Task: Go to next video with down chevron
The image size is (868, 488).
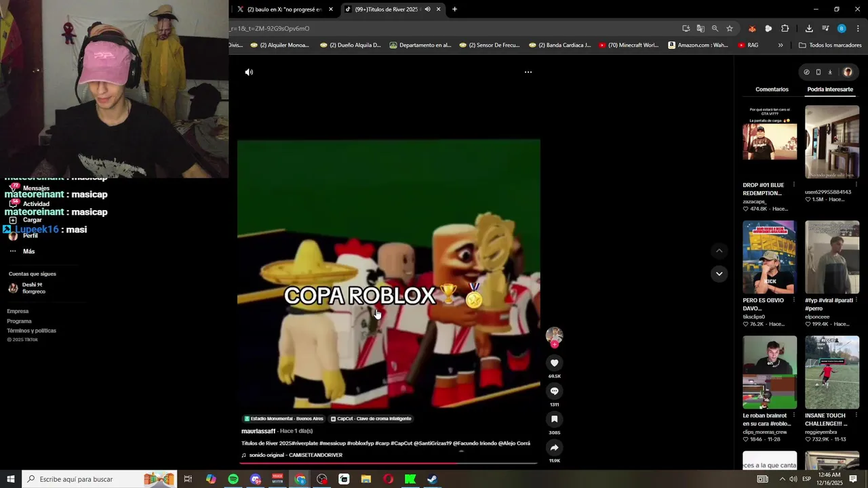Action: (719, 273)
